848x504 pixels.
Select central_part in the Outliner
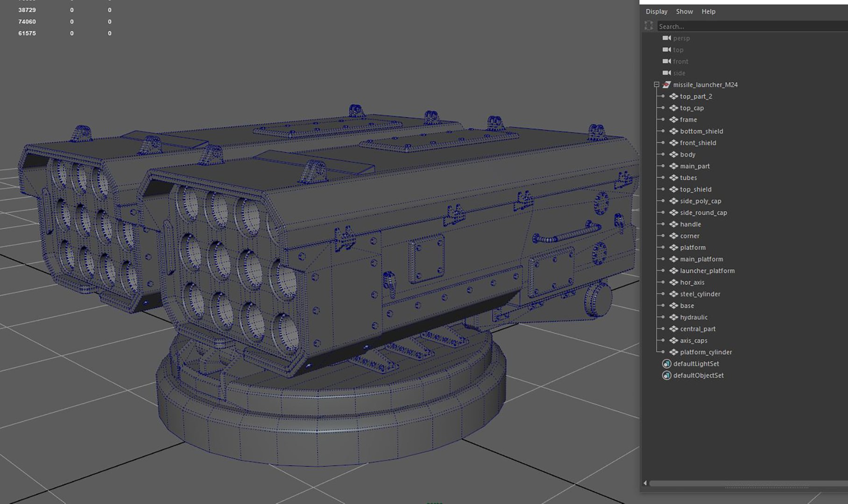(698, 329)
